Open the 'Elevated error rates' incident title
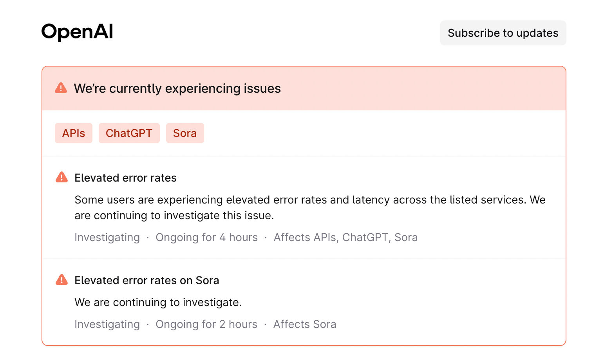The height and width of the screenshot is (364, 604). 125,178
